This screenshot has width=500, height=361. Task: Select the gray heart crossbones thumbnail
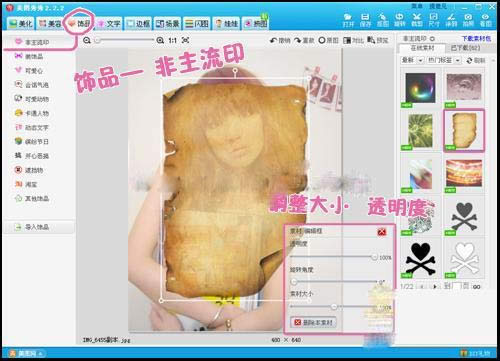464,216
